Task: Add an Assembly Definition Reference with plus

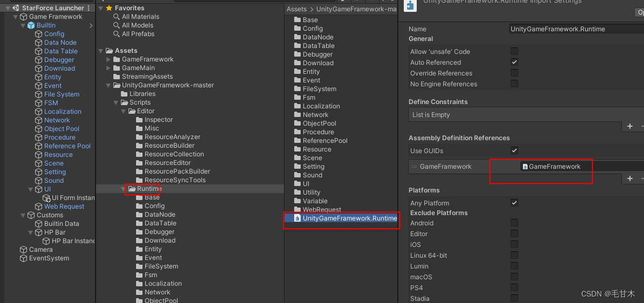Action: [629, 178]
